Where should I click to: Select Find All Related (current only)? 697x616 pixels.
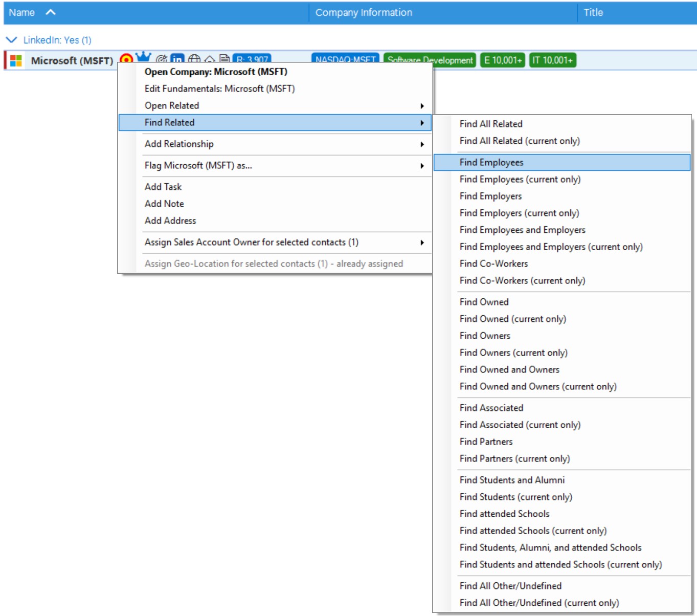[562, 141]
